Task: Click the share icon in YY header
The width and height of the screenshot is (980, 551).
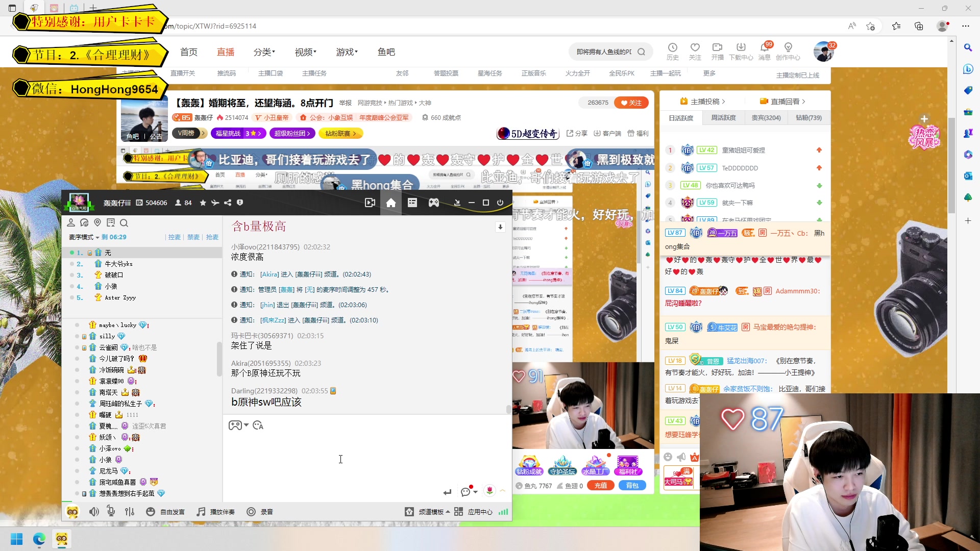Action: [228, 203]
